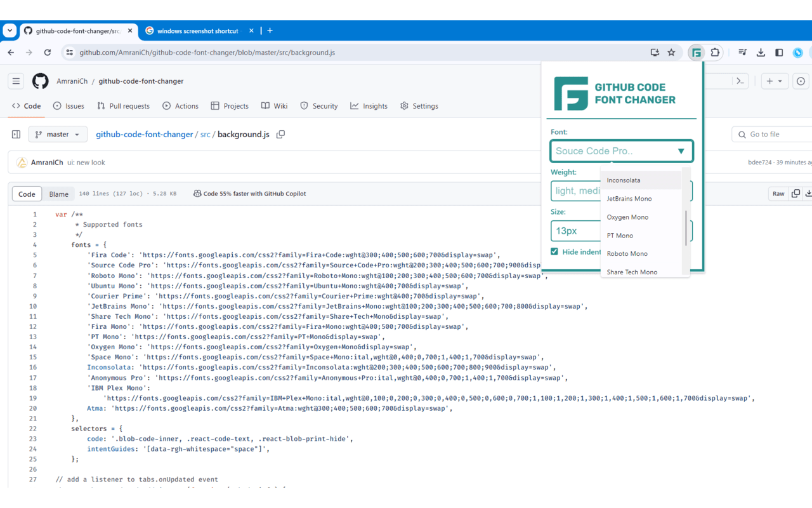The height and width of the screenshot is (508, 812).
Task: Bookmark the page with the star icon
Action: [672, 53]
